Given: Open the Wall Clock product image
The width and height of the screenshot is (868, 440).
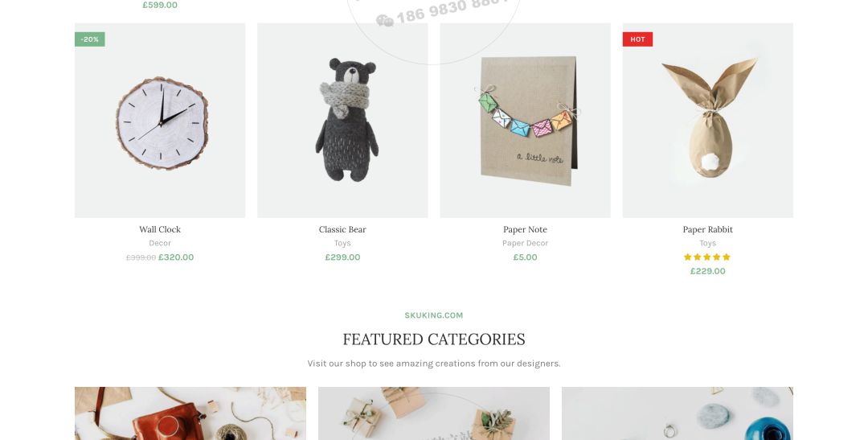Looking at the screenshot, I should click(x=160, y=120).
